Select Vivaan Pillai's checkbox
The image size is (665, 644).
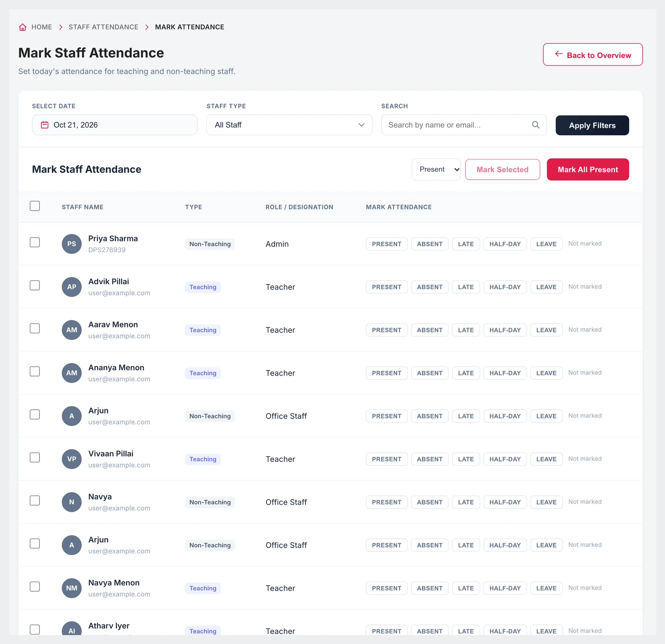(35, 457)
